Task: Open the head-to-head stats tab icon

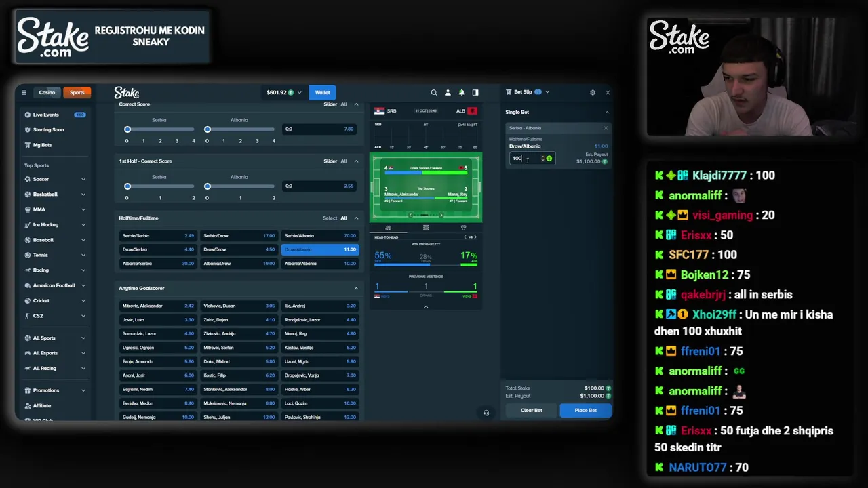Action: [x=388, y=228]
